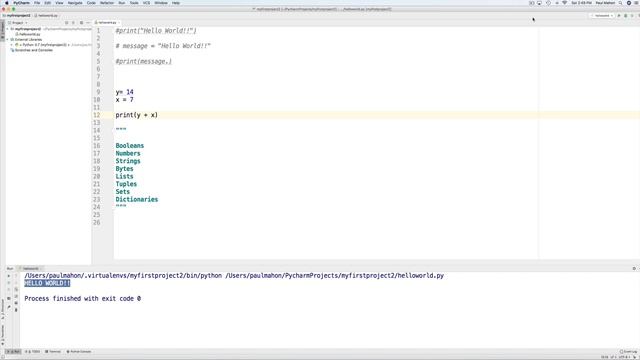This screenshot has width=640, height=360.
Task: Click the Dictionaries line in the docstring
Action: [137, 200]
